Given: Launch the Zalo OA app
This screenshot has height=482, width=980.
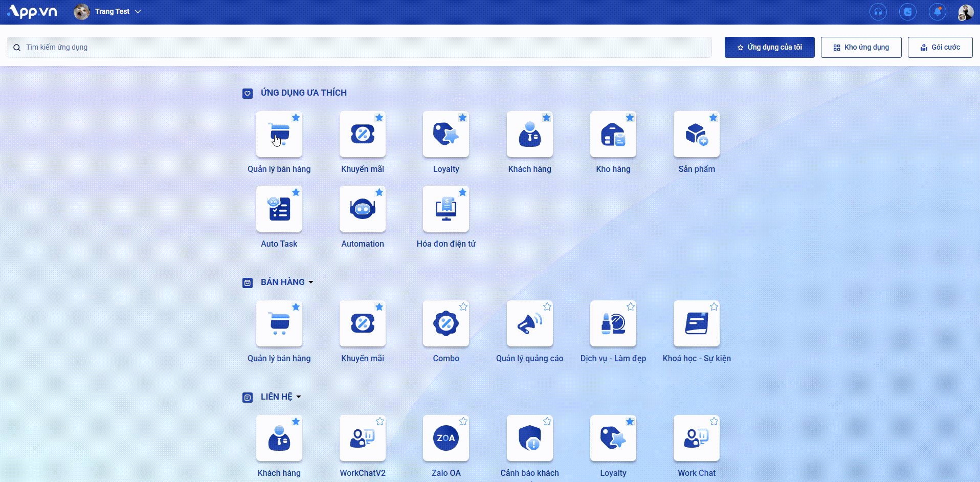Looking at the screenshot, I should (x=446, y=439).
